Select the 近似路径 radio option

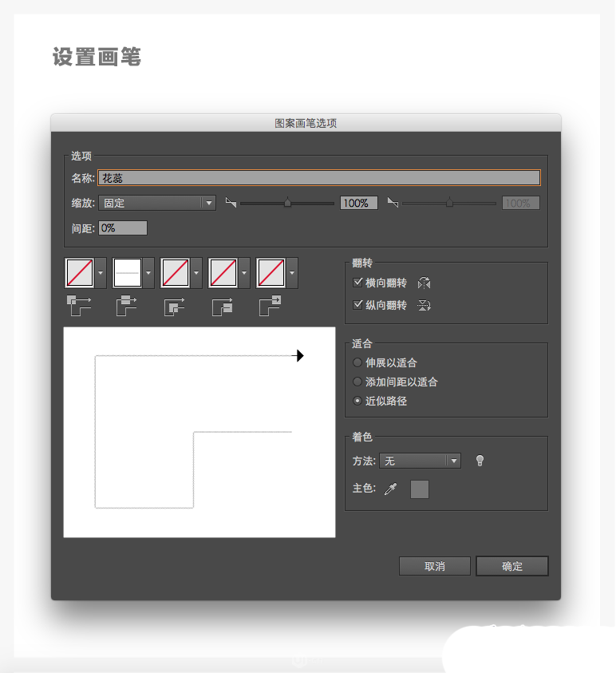pyautogui.click(x=357, y=401)
